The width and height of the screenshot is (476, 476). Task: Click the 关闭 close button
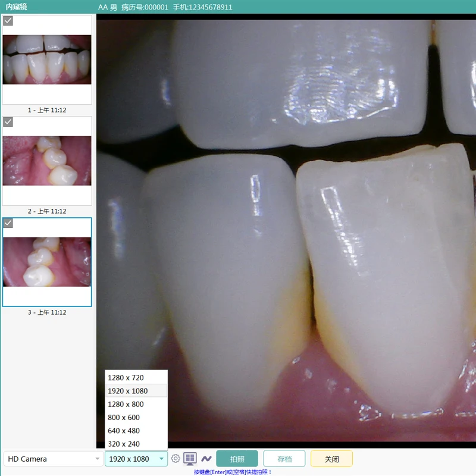(332, 459)
